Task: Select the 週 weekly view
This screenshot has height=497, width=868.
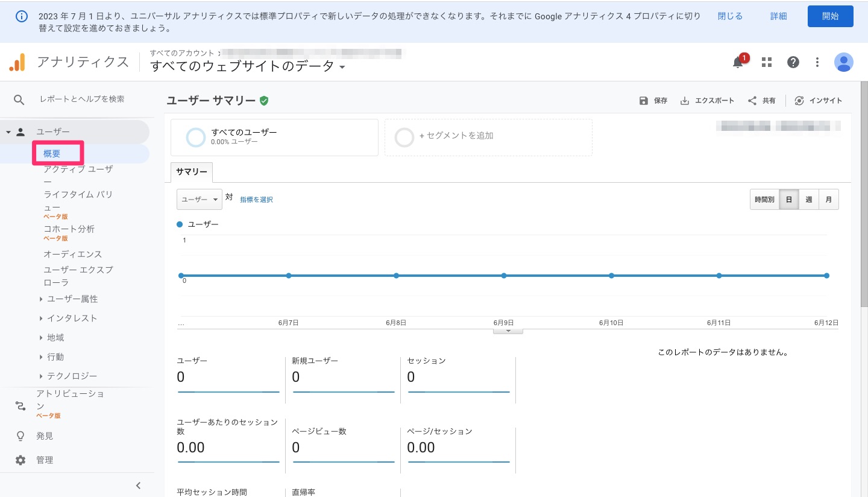Action: 809,200
